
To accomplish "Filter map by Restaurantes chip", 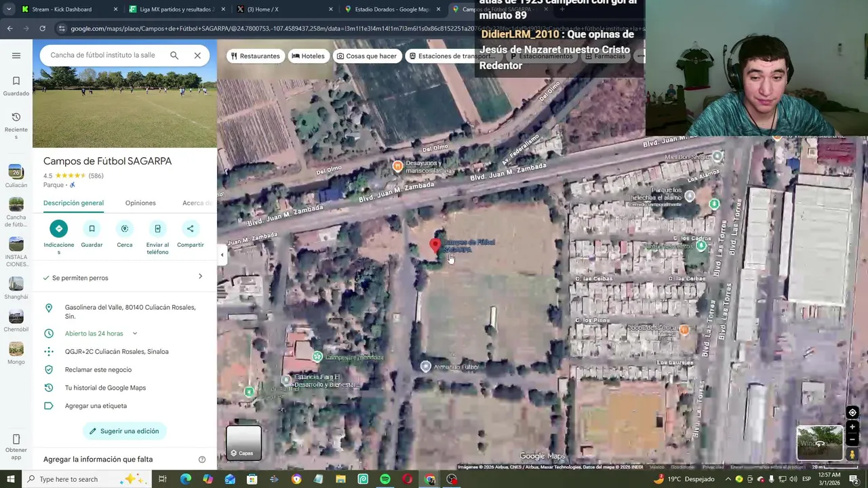I will (255, 56).
